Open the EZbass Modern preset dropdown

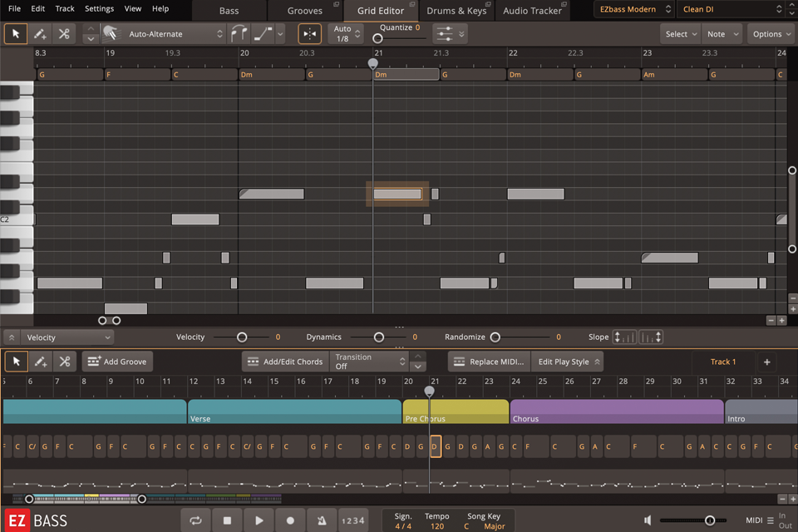[632, 9]
